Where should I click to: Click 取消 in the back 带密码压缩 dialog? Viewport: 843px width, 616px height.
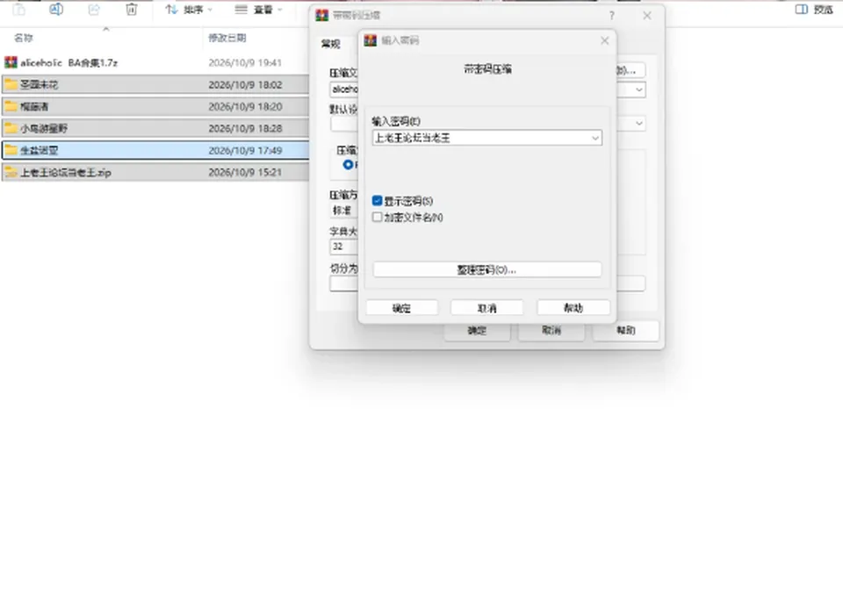[x=551, y=330]
